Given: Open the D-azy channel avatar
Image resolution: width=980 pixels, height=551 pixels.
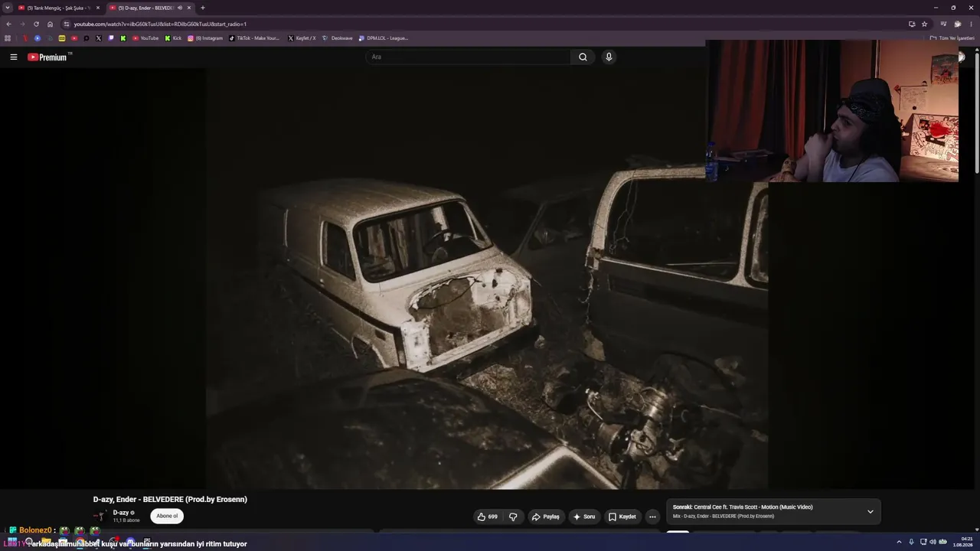Looking at the screenshot, I should click(100, 516).
